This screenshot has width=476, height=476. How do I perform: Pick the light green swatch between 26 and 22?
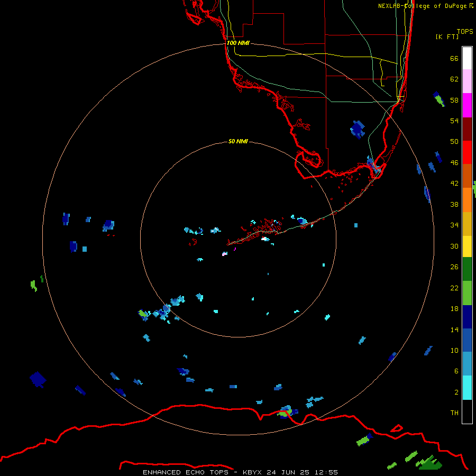point(467,293)
